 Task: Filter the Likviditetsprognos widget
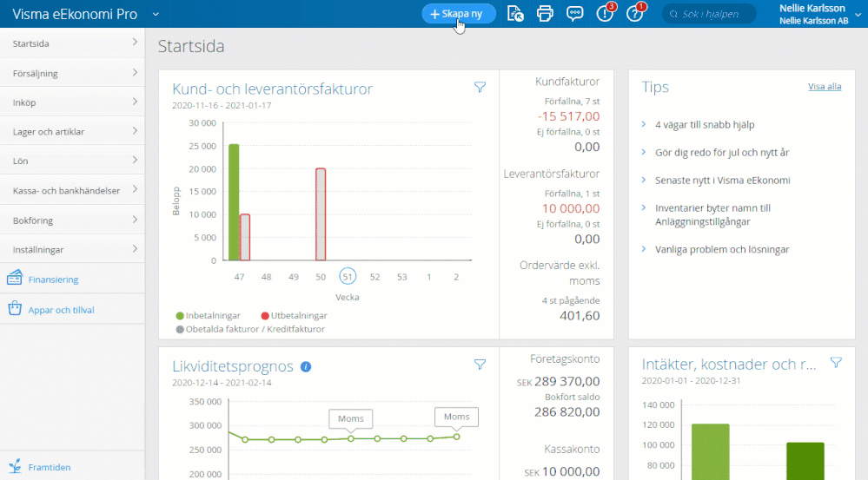(480, 365)
